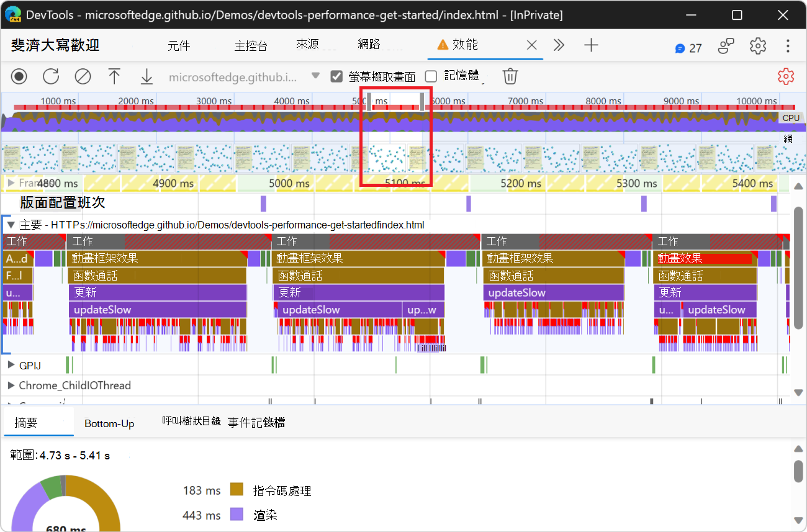Click summary pane scroll down arrow
The height and width of the screenshot is (532, 807).
(799, 520)
